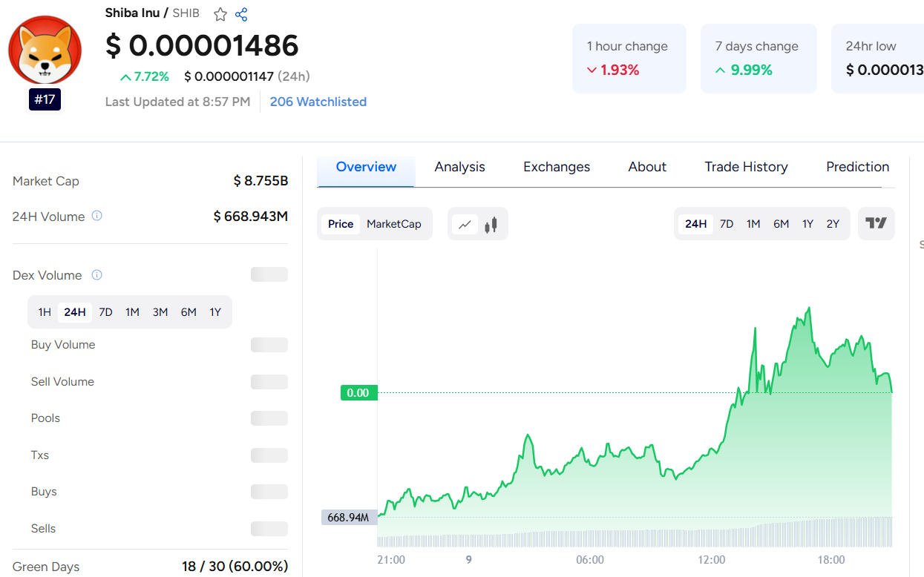The image size is (924, 577).
Task: Click the price $ 0.00001486
Action: 202,46
